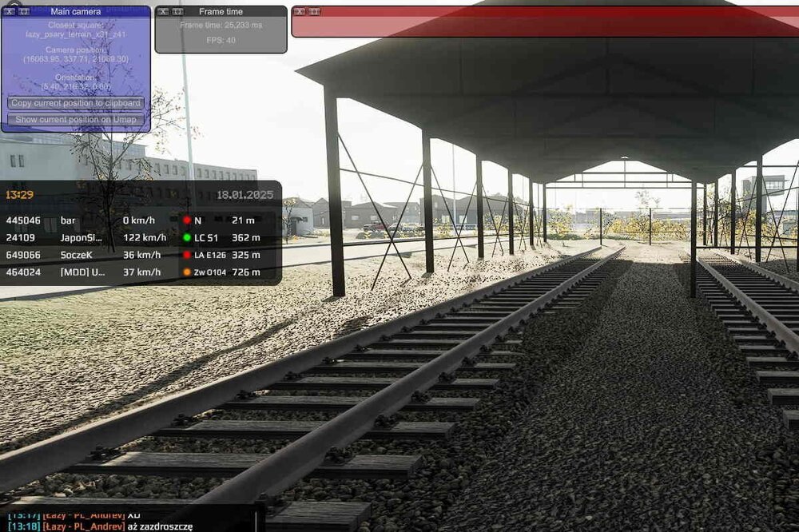Close the red debug panel

pos(300,11)
